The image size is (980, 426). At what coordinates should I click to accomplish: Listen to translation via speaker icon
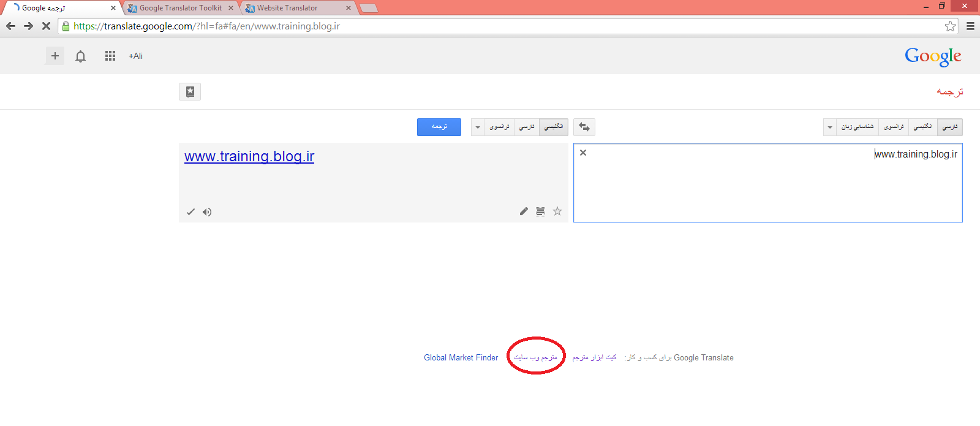tap(207, 212)
